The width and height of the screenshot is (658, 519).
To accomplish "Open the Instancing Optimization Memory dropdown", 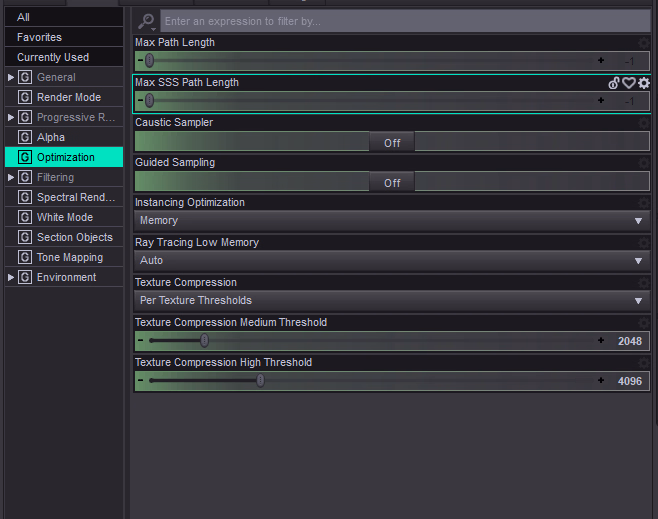I will (x=392, y=221).
